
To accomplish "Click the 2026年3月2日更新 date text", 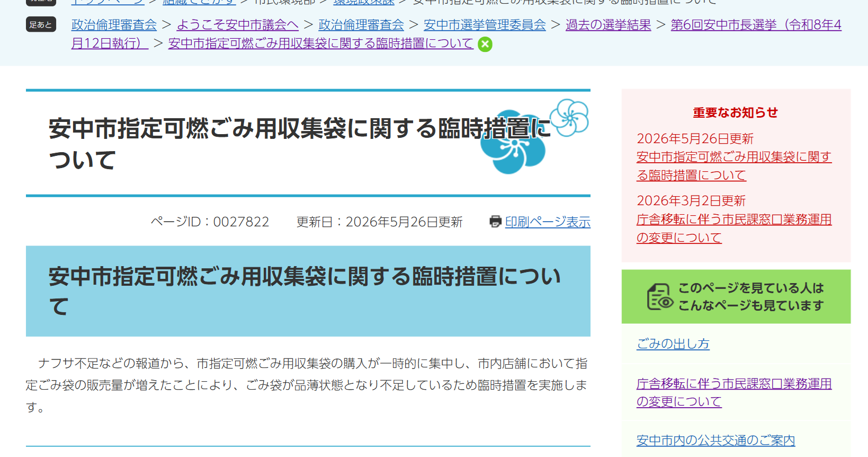I will coord(691,200).
